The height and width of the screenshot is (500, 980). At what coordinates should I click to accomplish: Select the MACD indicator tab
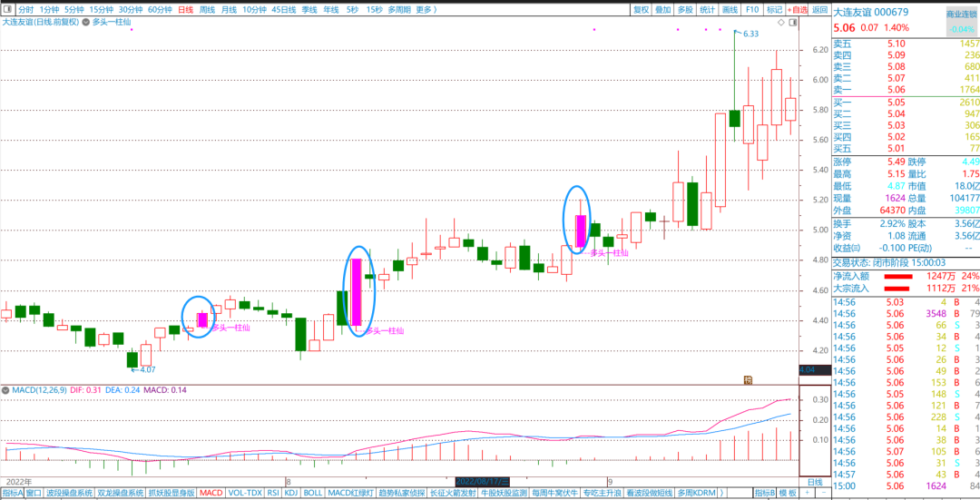pos(211,493)
